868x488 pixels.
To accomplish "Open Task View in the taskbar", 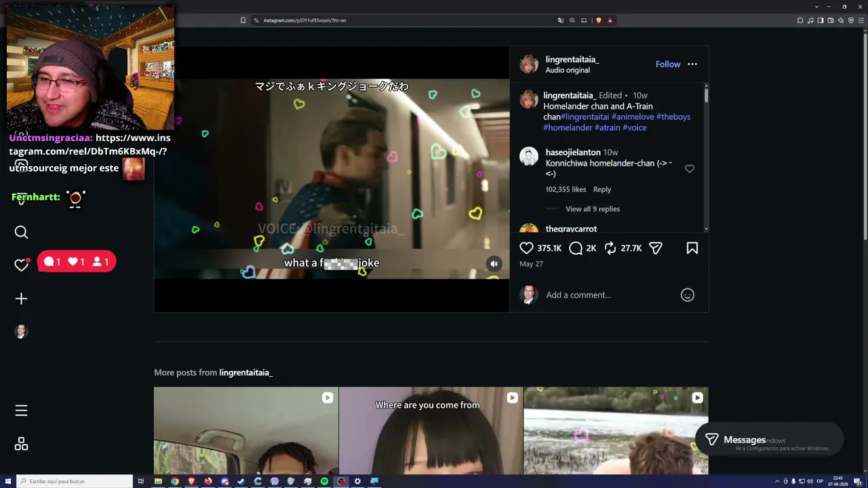I will [x=141, y=481].
